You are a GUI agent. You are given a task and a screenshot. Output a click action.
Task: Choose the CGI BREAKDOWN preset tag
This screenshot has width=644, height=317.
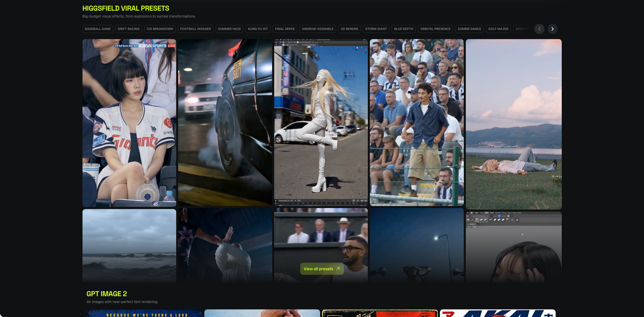pos(160,29)
